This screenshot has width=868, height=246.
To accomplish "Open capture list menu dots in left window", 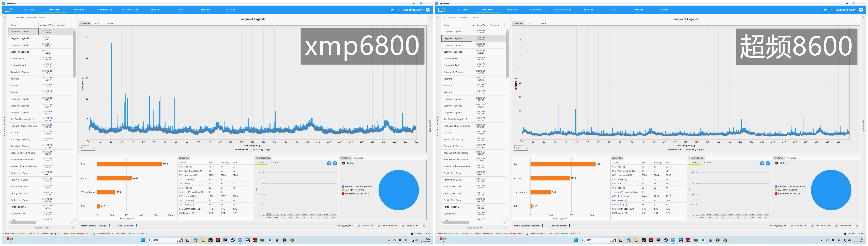I will click(x=11, y=18).
